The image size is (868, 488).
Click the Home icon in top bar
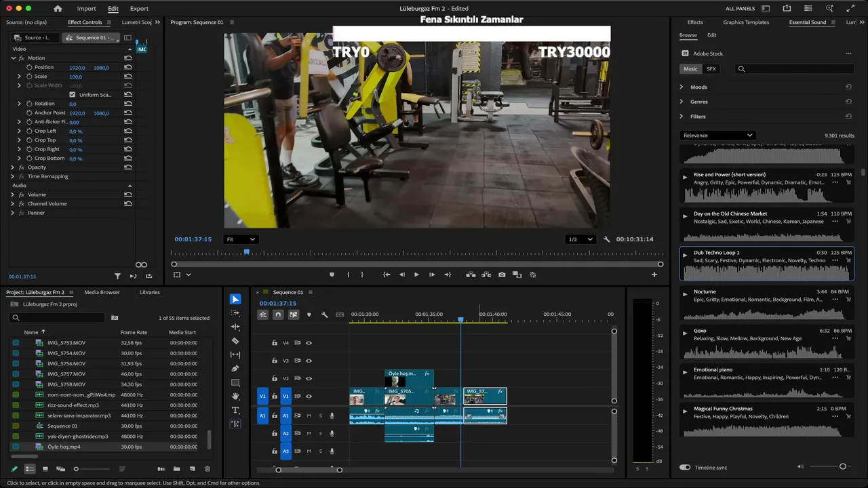click(x=58, y=9)
